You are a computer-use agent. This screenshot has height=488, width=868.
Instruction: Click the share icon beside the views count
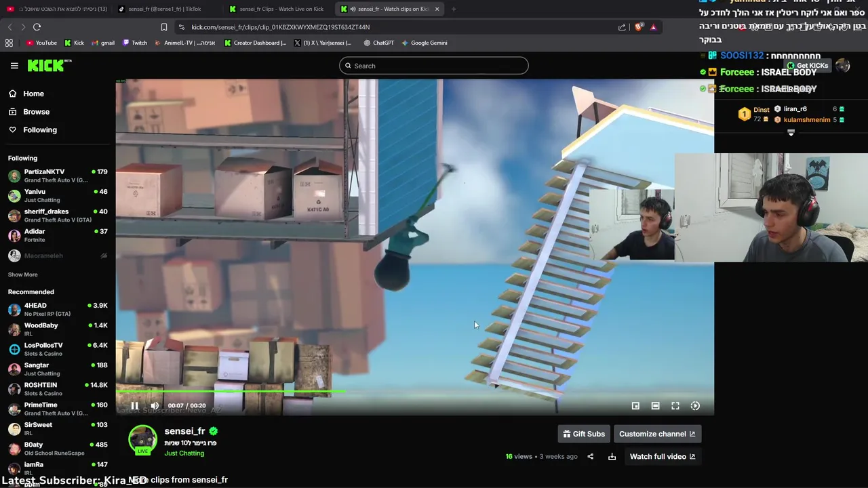(590, 457)
